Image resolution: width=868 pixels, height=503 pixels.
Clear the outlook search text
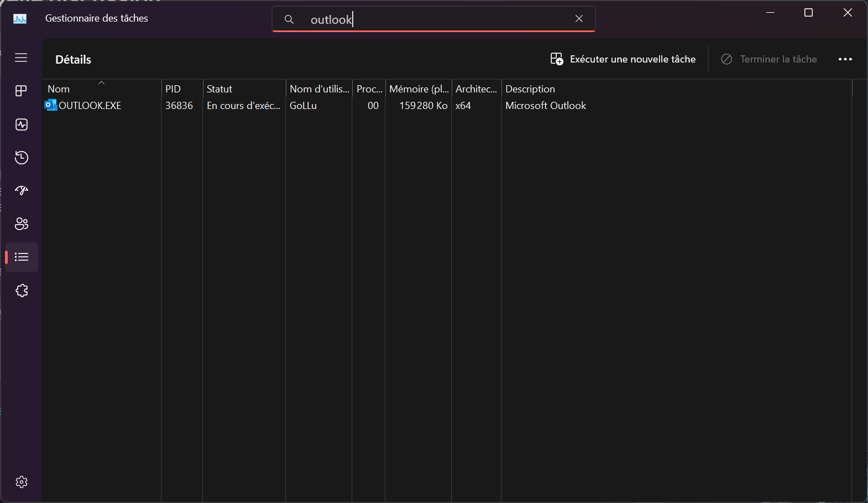(579, 19)
